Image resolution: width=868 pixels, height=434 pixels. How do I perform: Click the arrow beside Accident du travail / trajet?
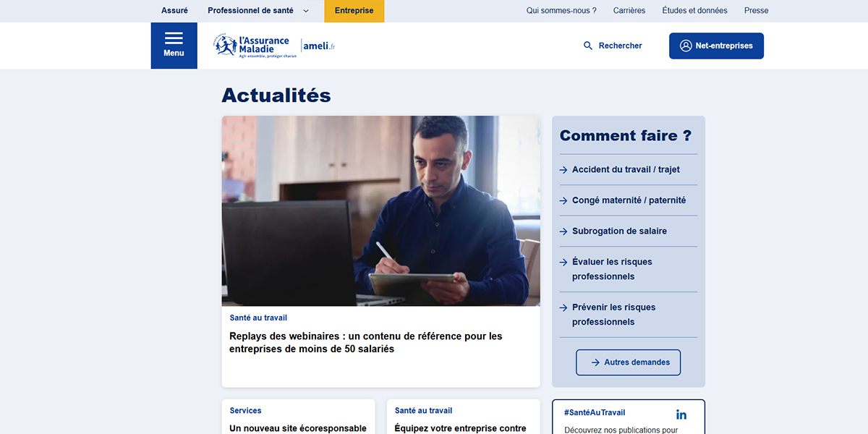point(562,169)
